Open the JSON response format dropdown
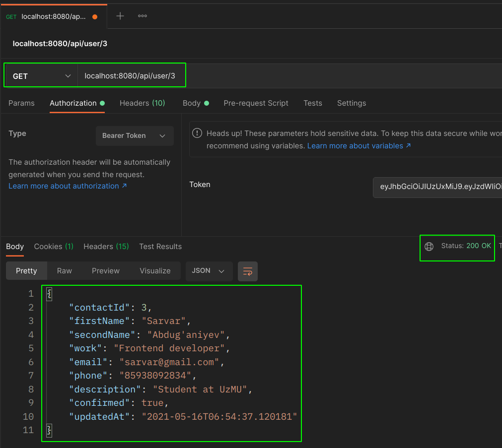Image resolution: width=502 pixels, height=448 pixels. pyautogui.click(x=209, y=271)
